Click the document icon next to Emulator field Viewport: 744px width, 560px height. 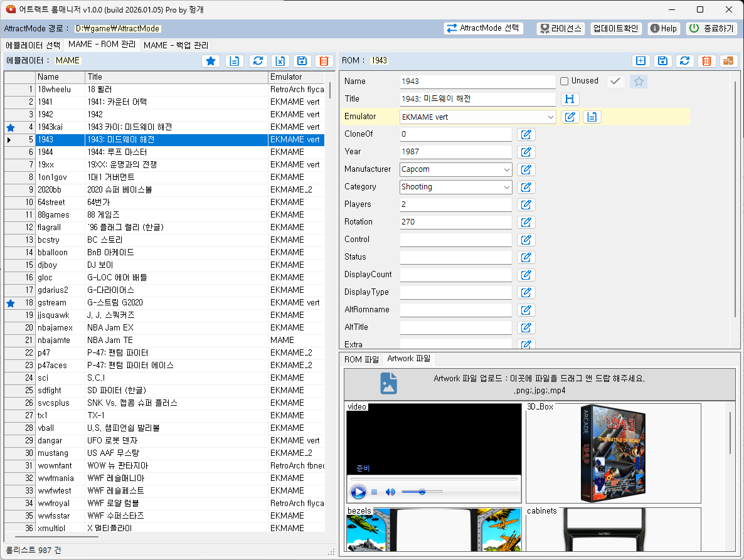click(x=592, y=117)
